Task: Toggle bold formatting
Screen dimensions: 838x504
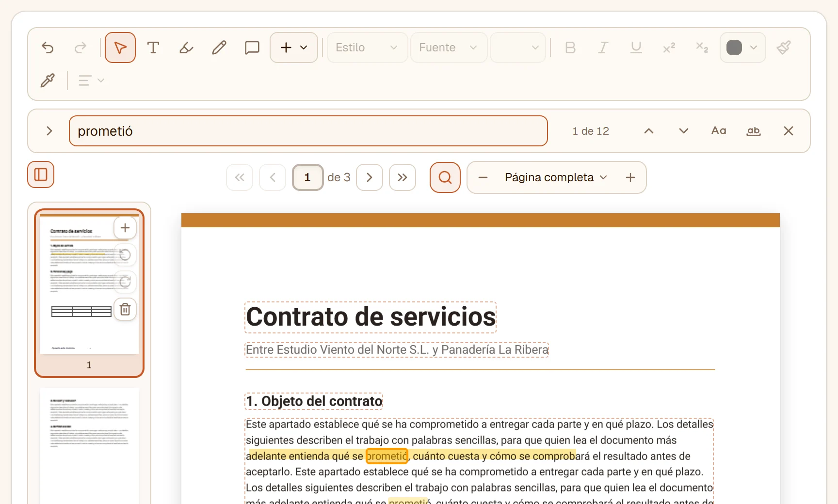Action: pyautogui.click(x=570, y=47)
